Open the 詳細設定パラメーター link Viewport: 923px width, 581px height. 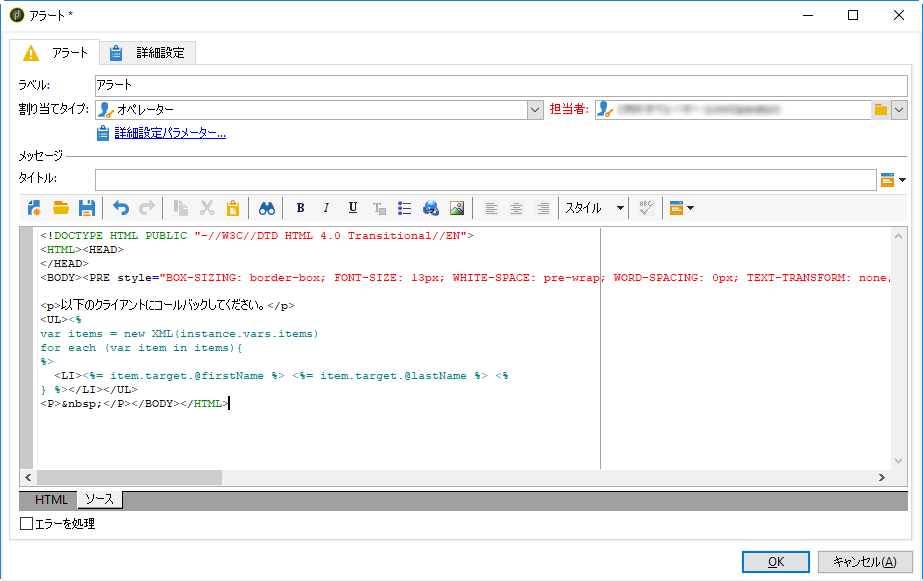tap(170, 133)
